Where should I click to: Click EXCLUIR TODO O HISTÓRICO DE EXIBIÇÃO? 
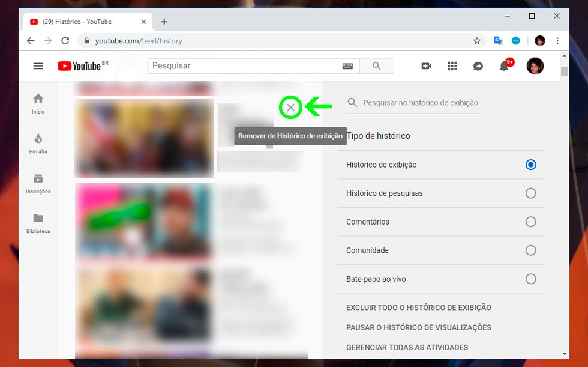(419, 308)
